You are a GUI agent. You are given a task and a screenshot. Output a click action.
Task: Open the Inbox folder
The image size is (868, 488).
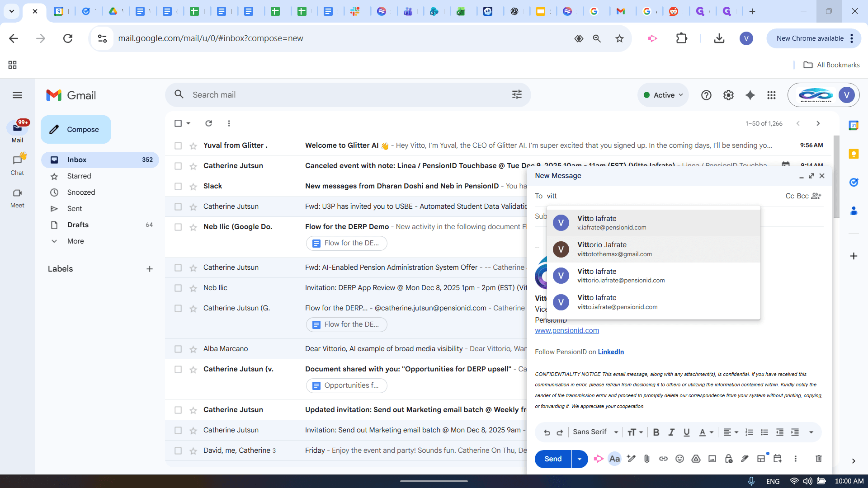100,160
